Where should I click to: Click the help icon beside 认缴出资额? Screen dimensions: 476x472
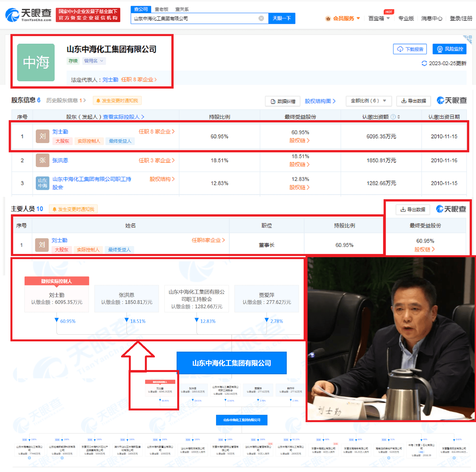(393, 117)
